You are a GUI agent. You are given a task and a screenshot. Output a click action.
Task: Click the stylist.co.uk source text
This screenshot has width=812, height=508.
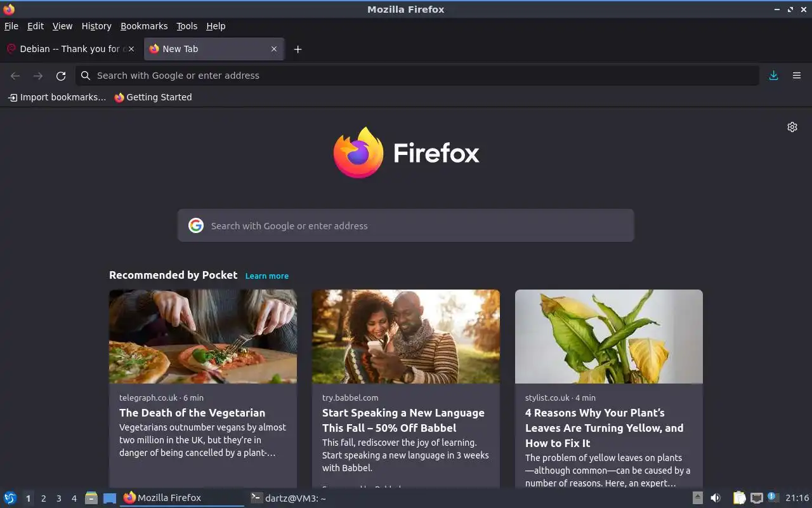547,398
